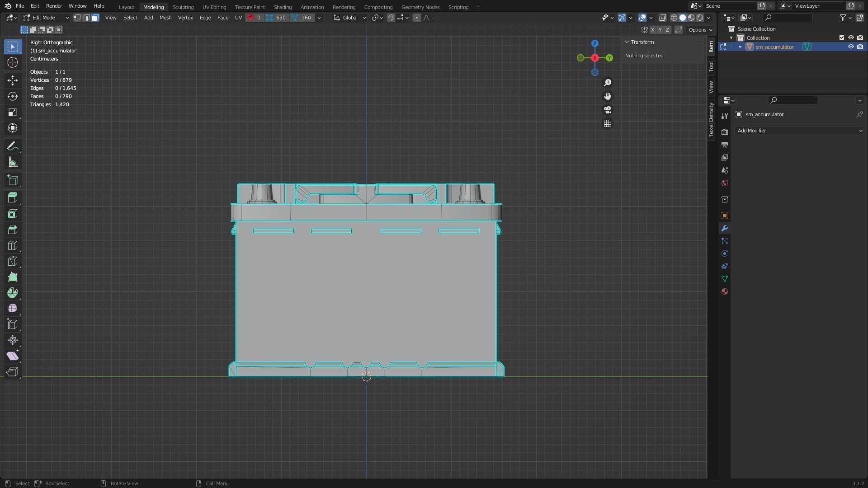Select the Knife tool

coord(13,261)
